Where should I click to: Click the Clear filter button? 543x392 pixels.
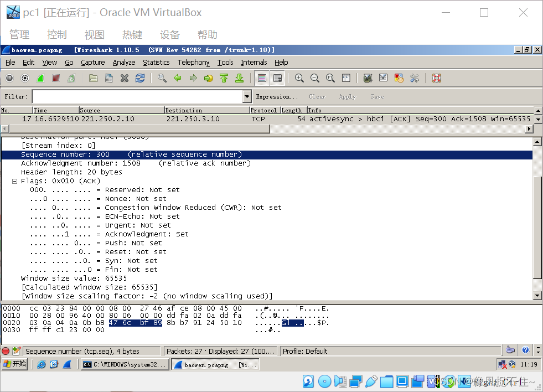(317, 96)
